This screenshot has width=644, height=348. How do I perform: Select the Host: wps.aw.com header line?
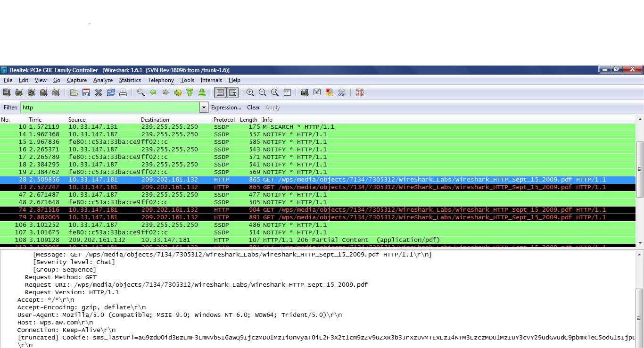pyautogui.click(x=55, y=323)
